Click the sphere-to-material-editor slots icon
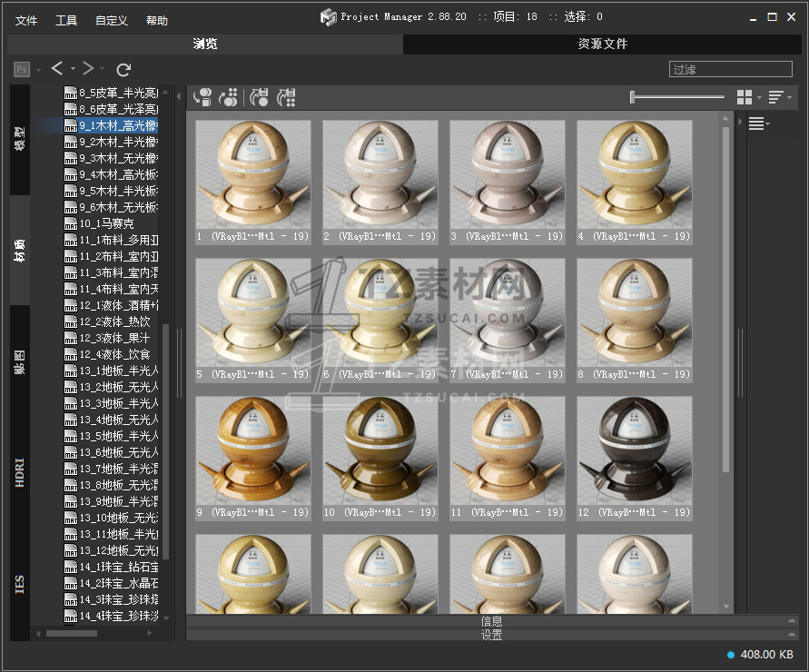The height and width of the screenshot is (672, 809). (x=229, y=96)
